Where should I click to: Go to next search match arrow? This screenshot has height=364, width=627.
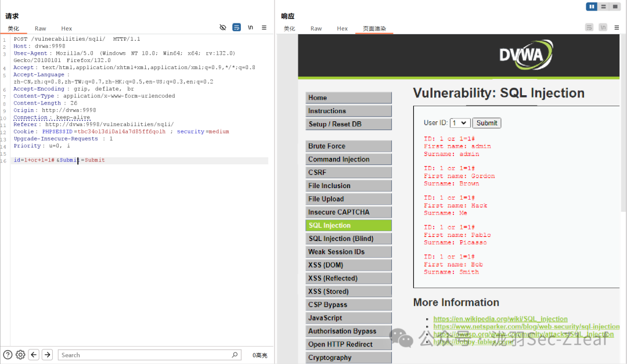click(48, 355)
